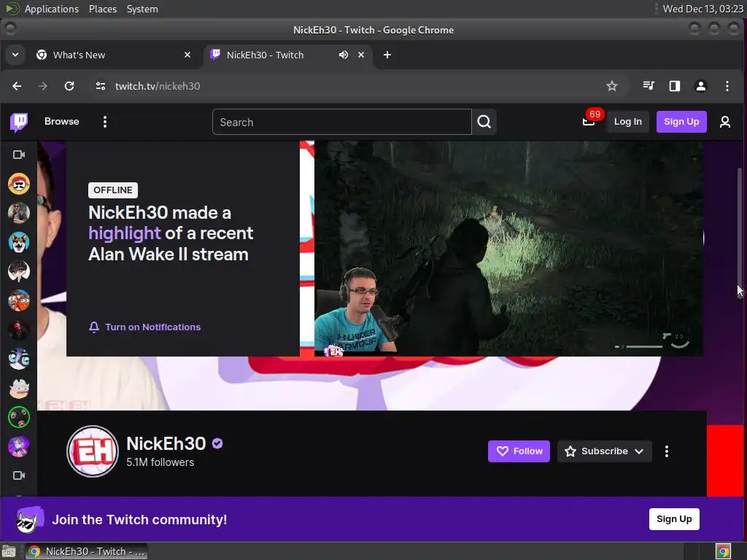The height and width of the screenshot is (560, 747).
Task: Click the user profile icon at top right
Action: pos(725,122)
